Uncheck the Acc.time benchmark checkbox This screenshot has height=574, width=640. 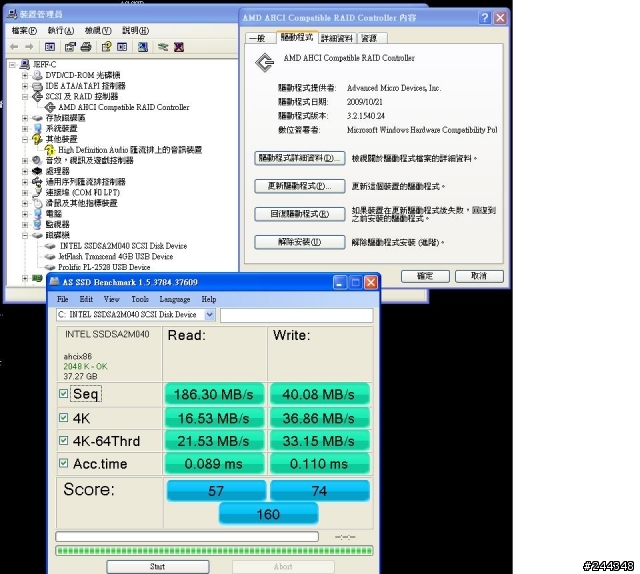(63, 463)
